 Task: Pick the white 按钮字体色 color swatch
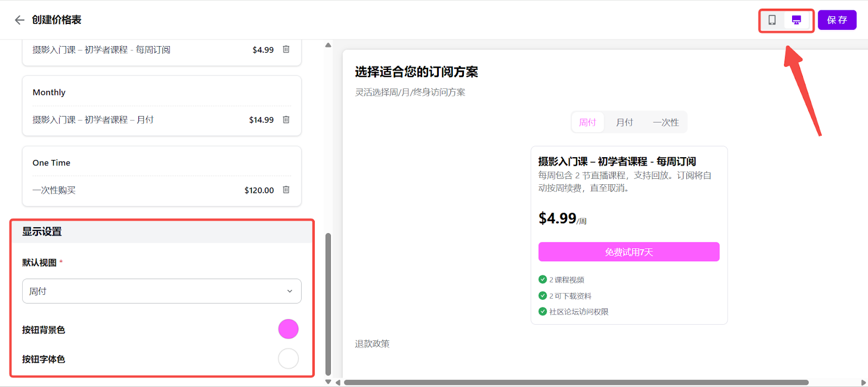(288, 358)
